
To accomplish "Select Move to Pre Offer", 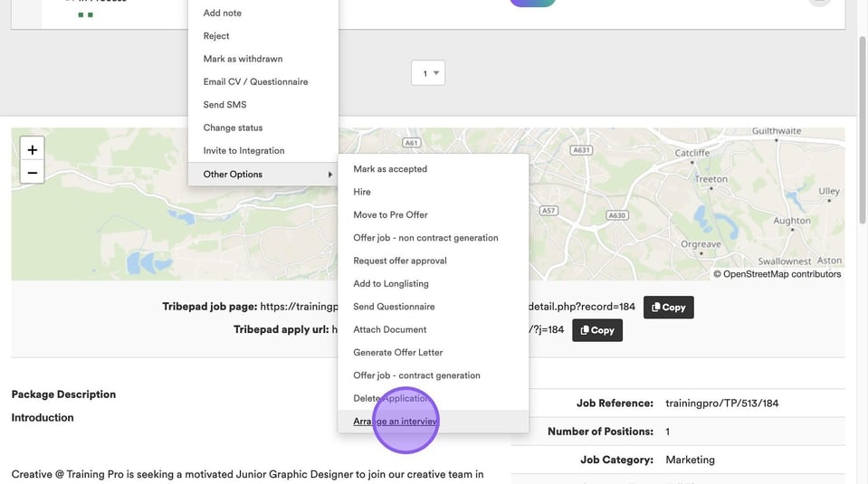I will tap(390, 215).
